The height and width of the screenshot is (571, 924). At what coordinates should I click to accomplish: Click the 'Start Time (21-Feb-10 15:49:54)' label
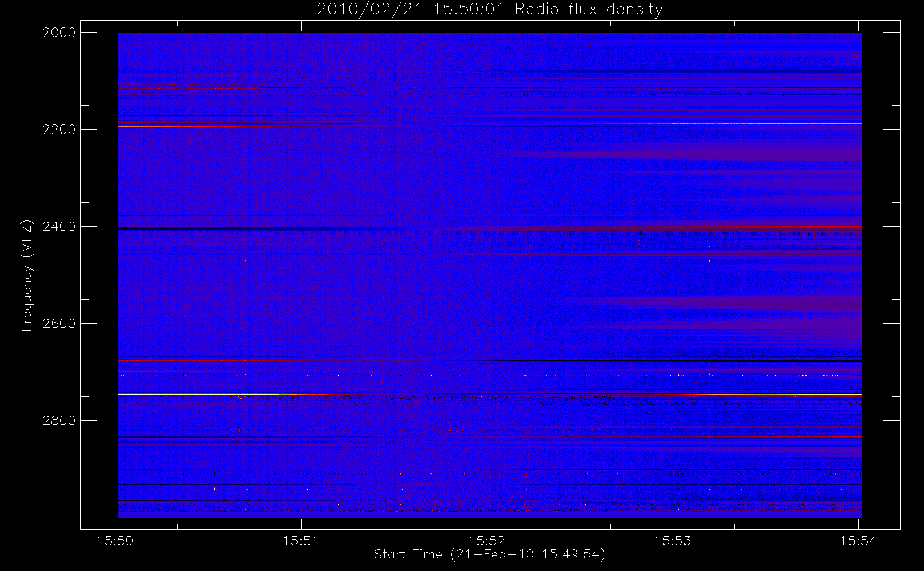(x=489, y=554)
